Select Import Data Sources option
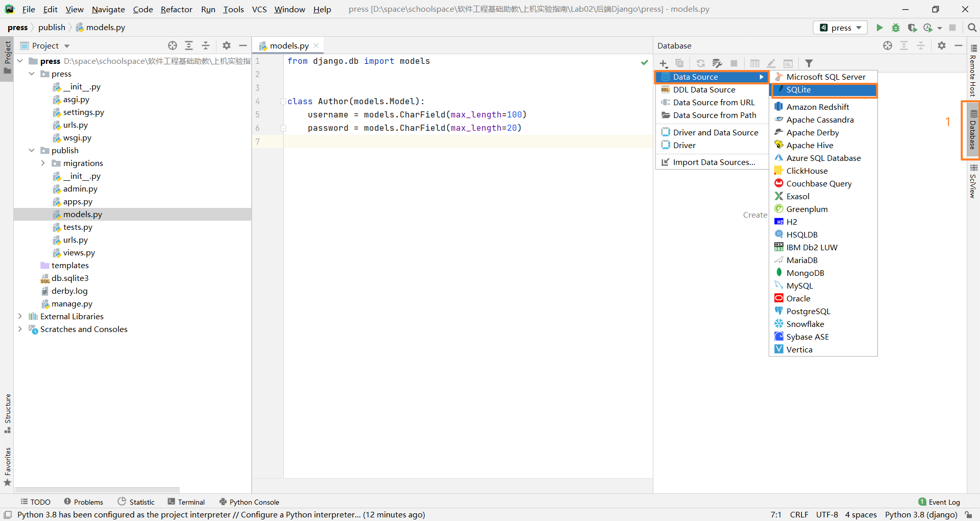 [x=713, y=162]
